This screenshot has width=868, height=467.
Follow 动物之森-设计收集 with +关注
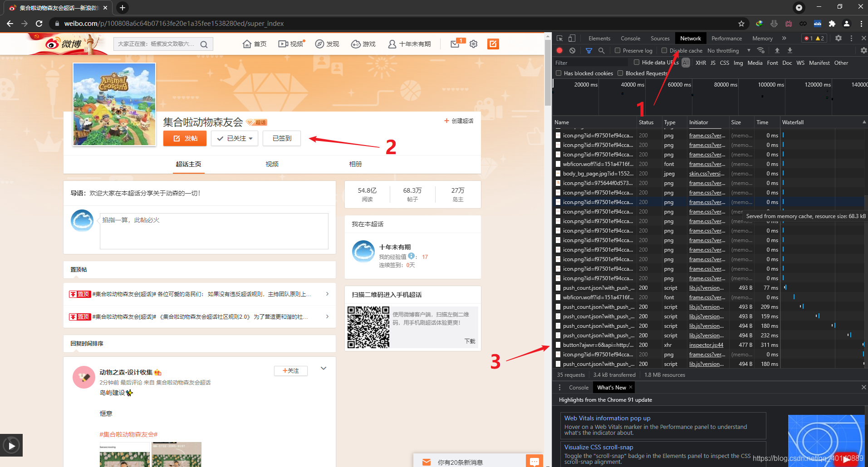[x=291, y=371]
